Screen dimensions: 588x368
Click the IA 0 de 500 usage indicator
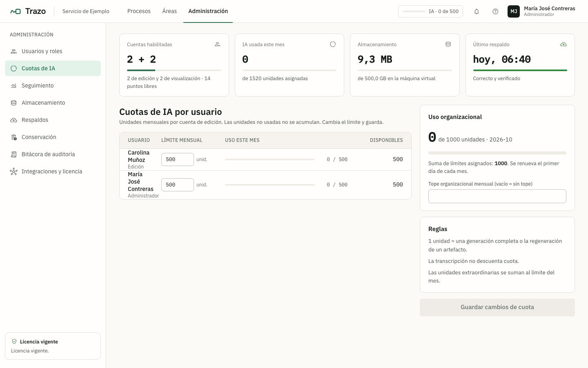tap(430, 11)
